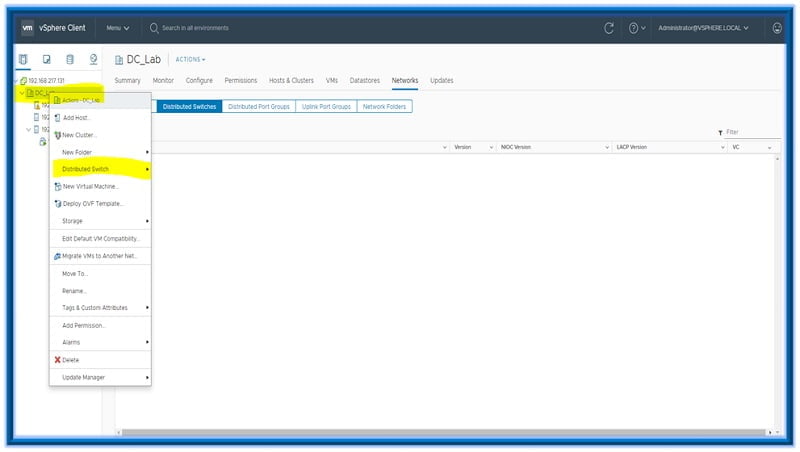Click the smiley feedback icon
Screen dimensions: 800x452
pos(778,28)
